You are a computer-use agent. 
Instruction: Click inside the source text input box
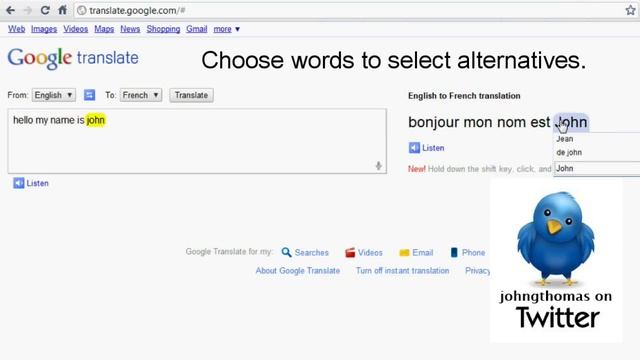pyautogui.click(x=197, y=141)
